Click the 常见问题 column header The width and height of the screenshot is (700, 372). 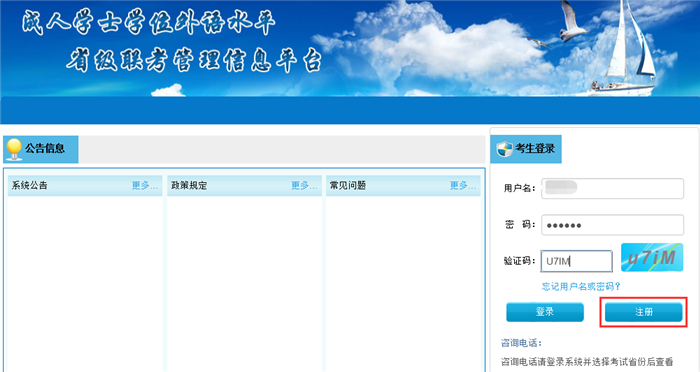pyautogui.click(x=348, y=185)
